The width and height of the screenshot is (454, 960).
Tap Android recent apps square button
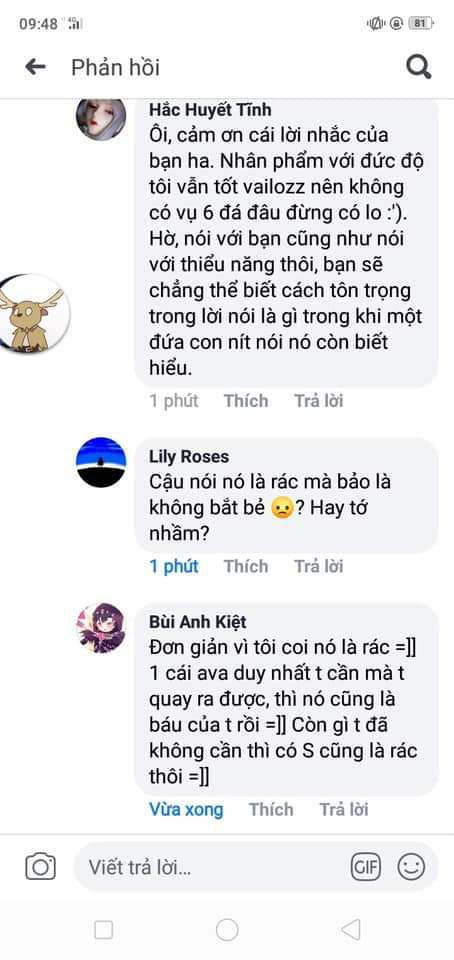(x=103, y=930)
